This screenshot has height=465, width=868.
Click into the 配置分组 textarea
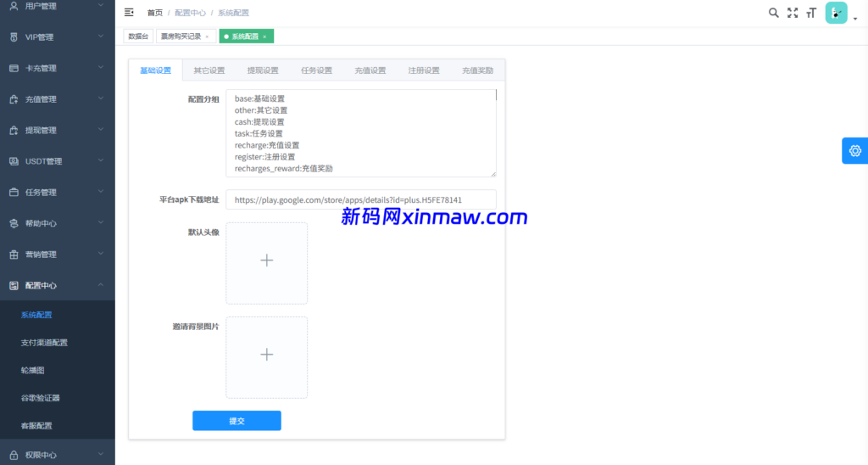click(361, 133)
